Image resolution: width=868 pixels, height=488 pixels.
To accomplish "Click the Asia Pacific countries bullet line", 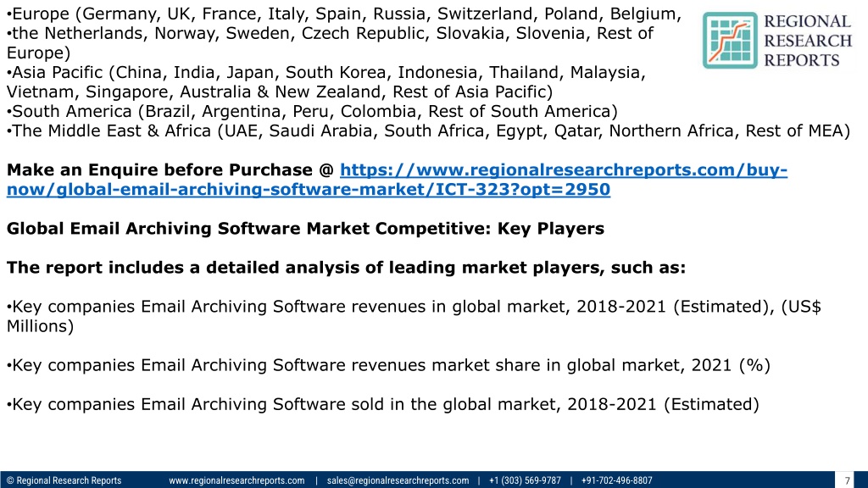I will (326, 82).
